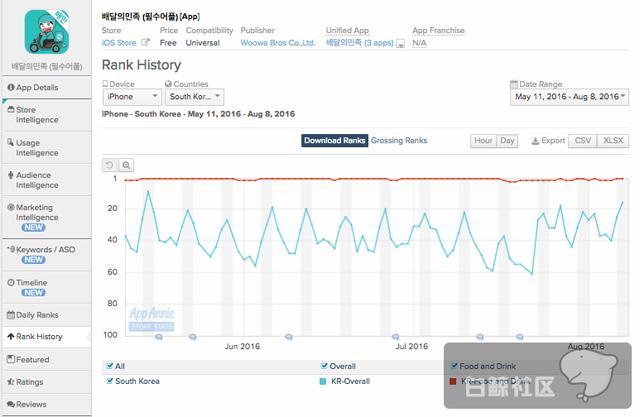Click the Export download icon
Image resolution: width=640 pixels, height=417 pixels.
pyautogui.click(x=535, y=141)
